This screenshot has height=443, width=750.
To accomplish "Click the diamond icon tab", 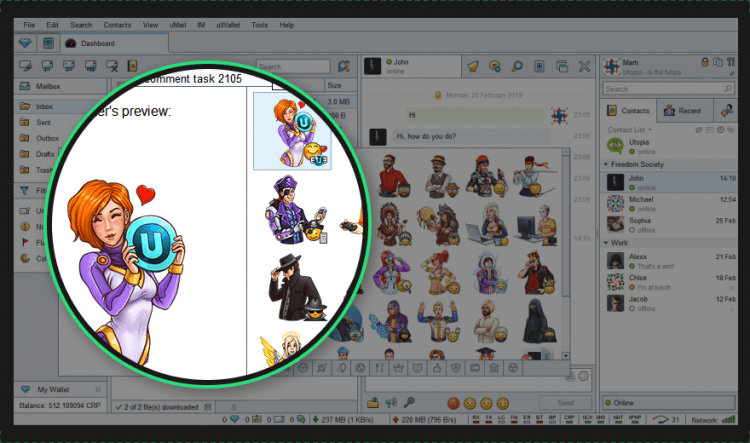I will coord(26,43).
